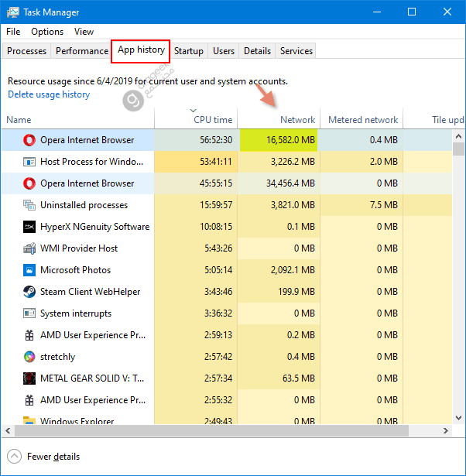This screenshot has height=476, width=466.
Task: Open the Options menu
Action: point(47,32)
